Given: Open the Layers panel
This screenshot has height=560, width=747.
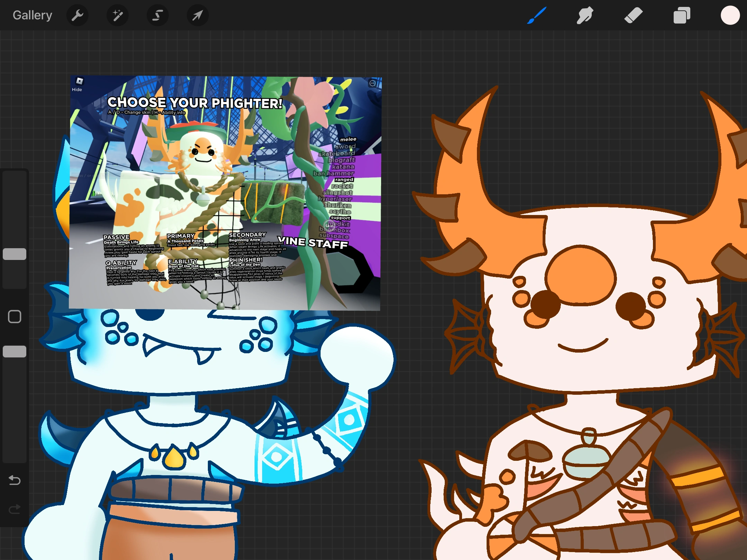Looking at the screenshot, I should 682,16.
